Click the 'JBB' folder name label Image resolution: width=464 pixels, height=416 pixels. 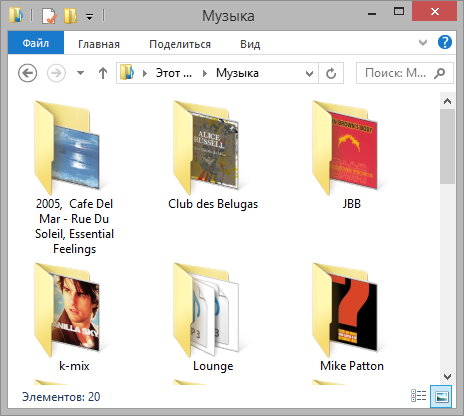click(352, 204)
